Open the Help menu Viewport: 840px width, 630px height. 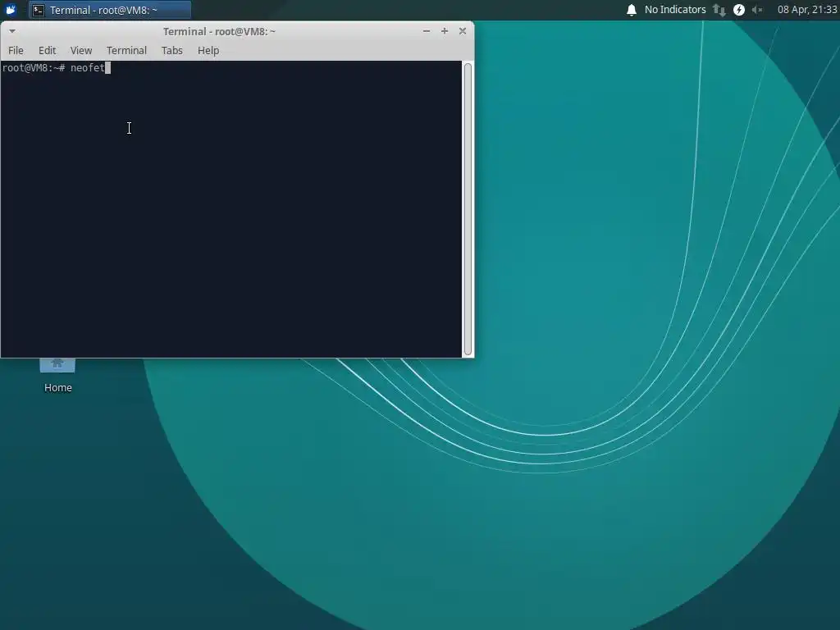[x=208, y=50]
